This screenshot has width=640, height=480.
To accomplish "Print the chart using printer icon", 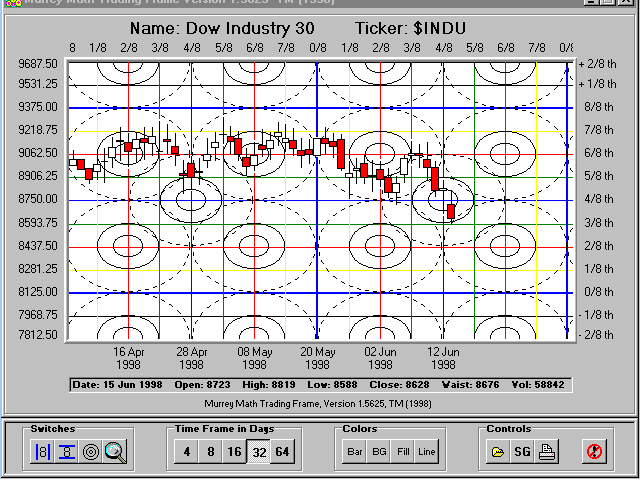I will pos(547,452).
